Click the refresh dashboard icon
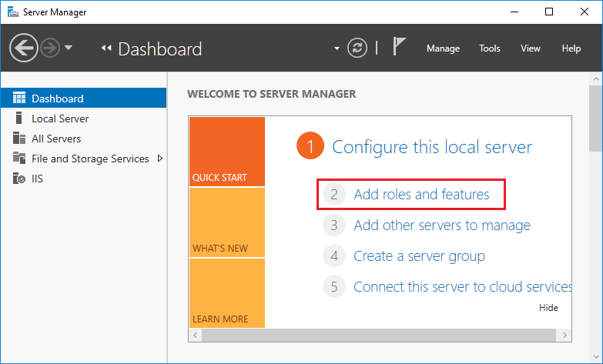The height and width of the screenshot is (364, 603). tap(357, 48)
